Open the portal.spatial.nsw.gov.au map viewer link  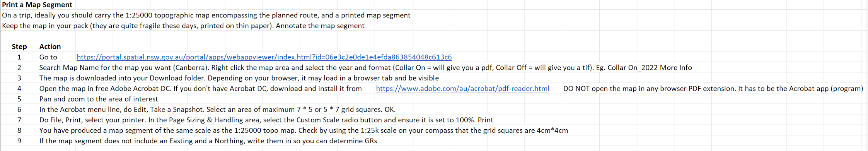[264, 57]
